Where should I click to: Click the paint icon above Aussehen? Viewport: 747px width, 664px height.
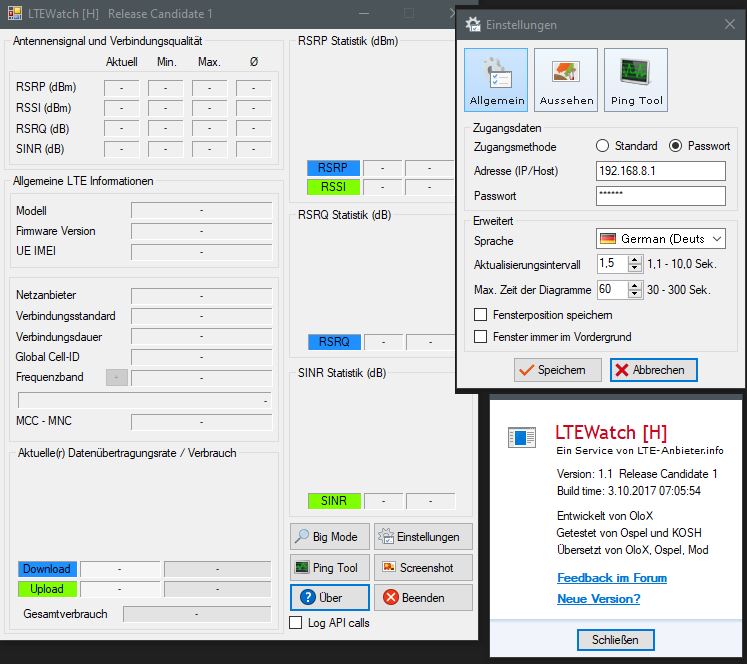[565, 71]
